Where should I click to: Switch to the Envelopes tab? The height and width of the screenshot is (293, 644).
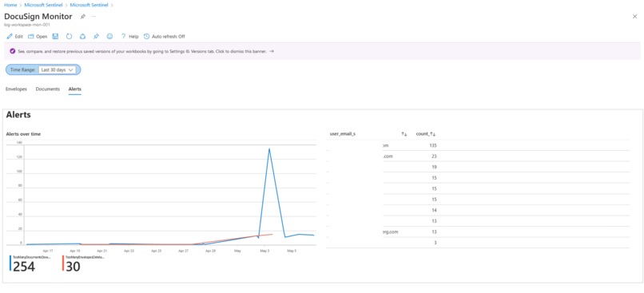coord(17,89)
